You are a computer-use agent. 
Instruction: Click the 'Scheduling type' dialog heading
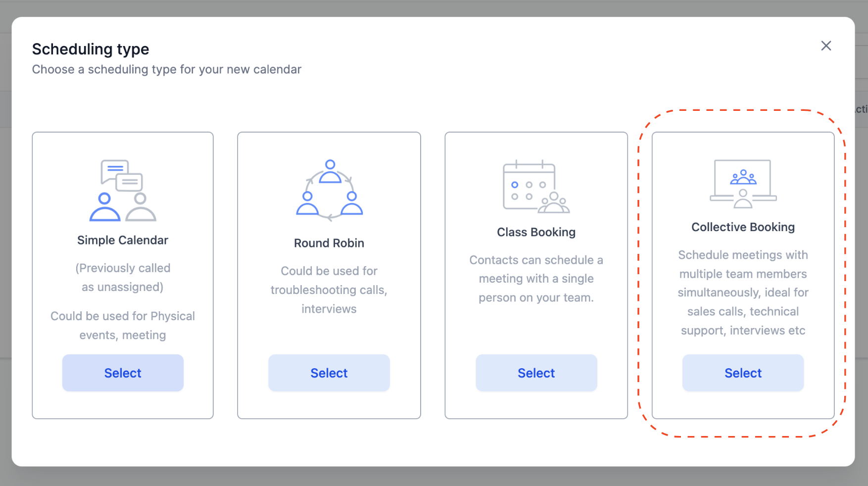click(x=91, y=49)
